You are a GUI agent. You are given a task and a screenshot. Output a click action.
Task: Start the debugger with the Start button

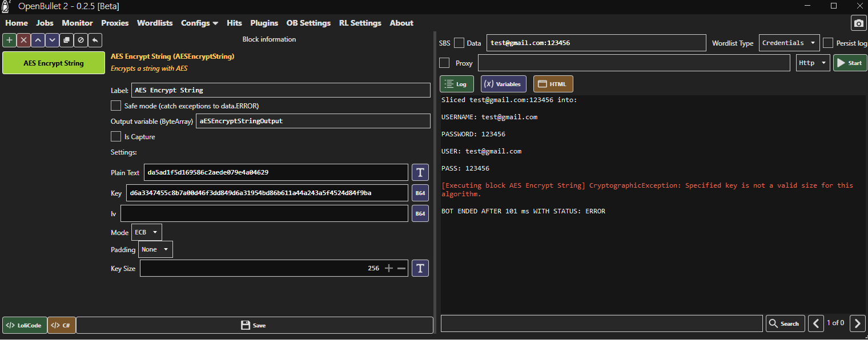850,63
